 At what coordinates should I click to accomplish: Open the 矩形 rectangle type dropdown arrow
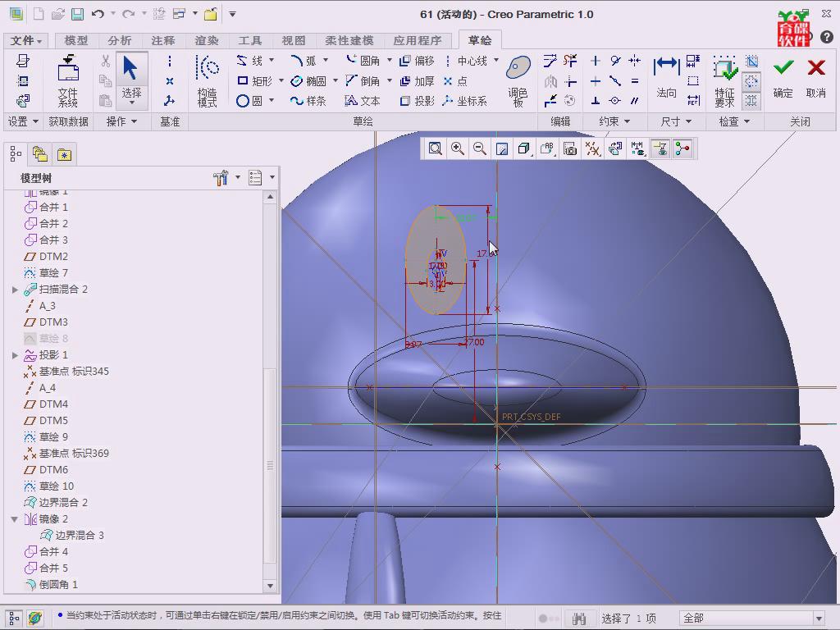[281, 80]
